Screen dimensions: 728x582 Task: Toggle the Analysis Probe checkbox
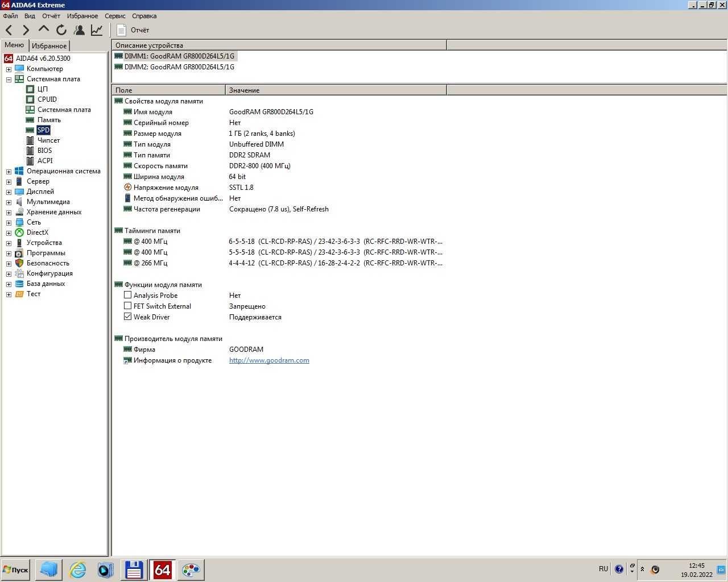coord(127,295)
